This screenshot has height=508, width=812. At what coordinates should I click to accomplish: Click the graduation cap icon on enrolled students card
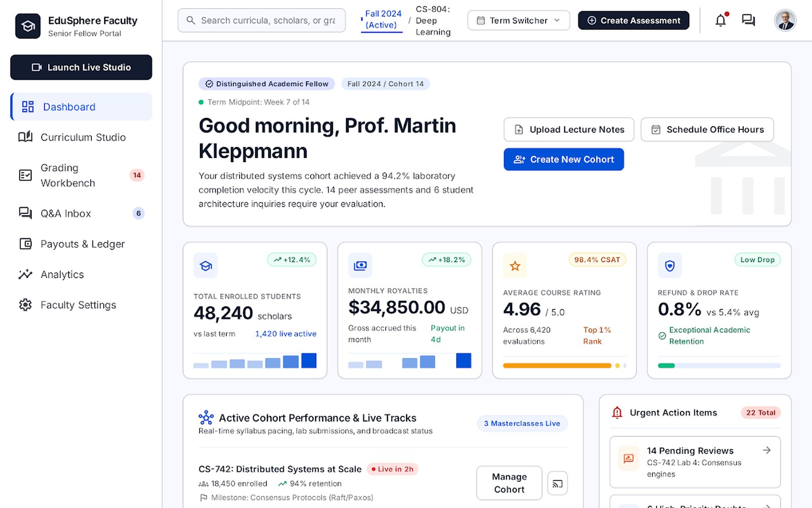[206, 266]
